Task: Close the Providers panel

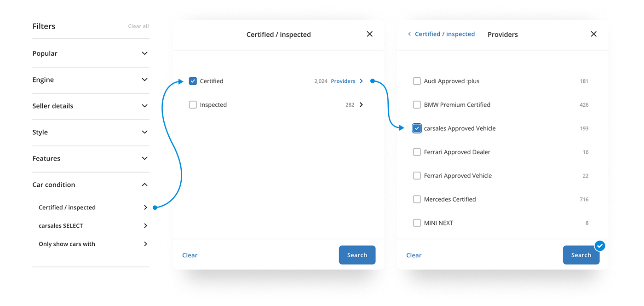Action: point(593,34)
